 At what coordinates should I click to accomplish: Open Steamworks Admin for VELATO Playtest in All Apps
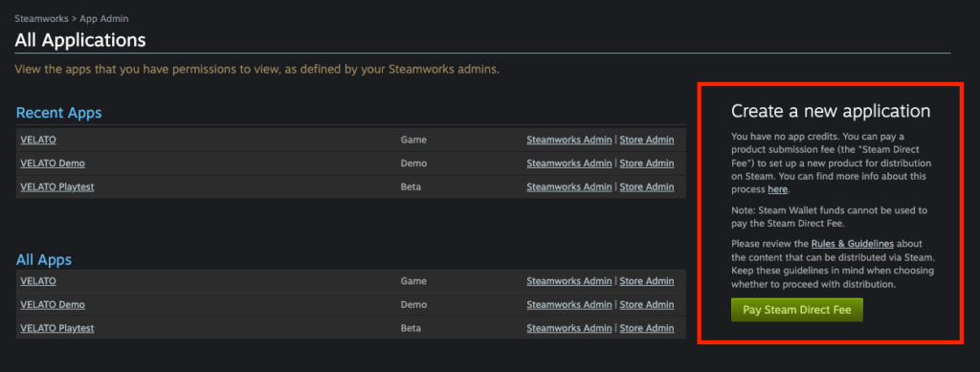(x=568, y=328)
